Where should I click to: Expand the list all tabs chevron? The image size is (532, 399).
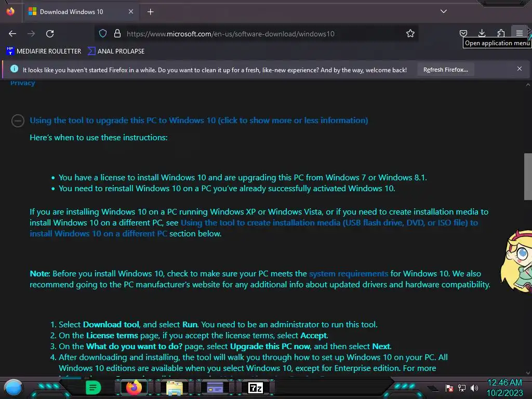[444, 11]
